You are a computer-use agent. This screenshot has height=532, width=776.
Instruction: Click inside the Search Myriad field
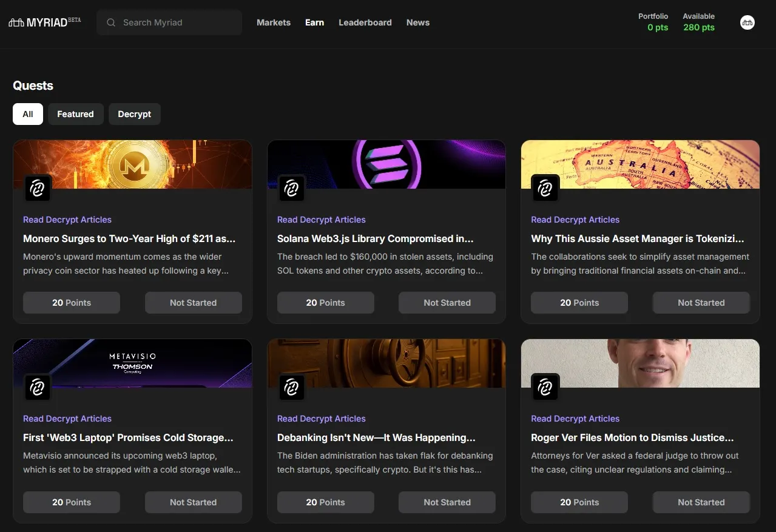176,22
